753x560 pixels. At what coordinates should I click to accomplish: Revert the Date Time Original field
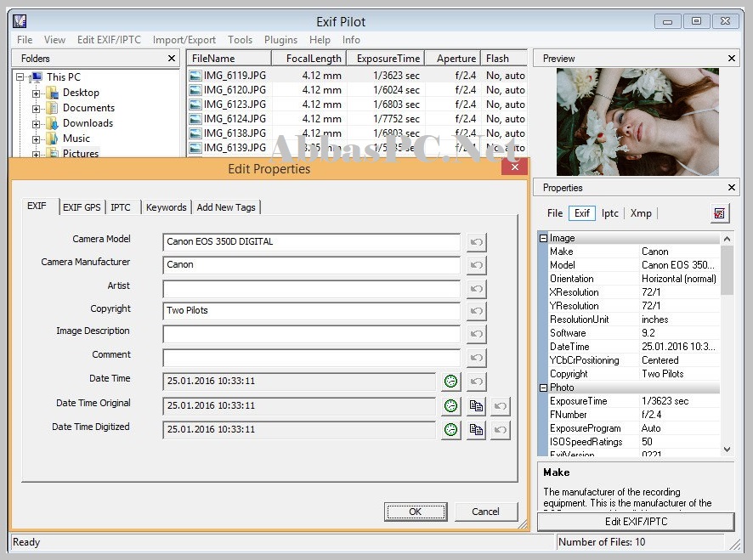(501, 406)
